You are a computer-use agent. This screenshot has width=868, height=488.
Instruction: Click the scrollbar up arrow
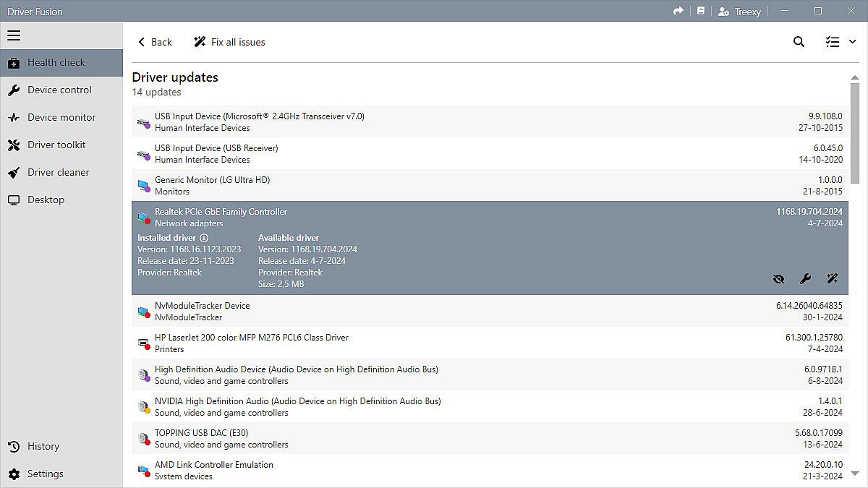pyautogui.click(x=855, y=77)
